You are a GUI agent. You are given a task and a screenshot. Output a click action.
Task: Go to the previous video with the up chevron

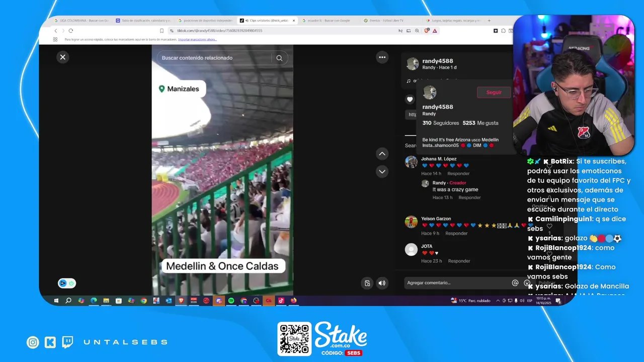coord(382,154)
